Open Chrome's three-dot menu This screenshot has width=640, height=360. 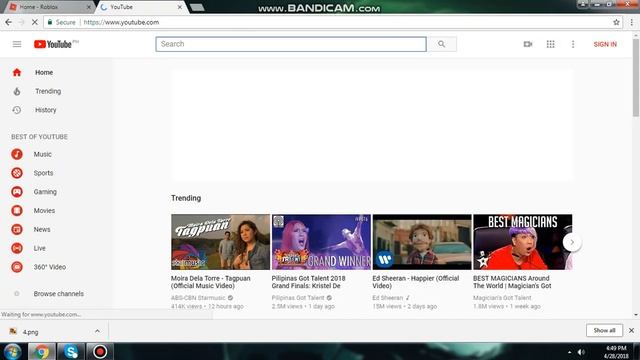(x=632, y=22)
